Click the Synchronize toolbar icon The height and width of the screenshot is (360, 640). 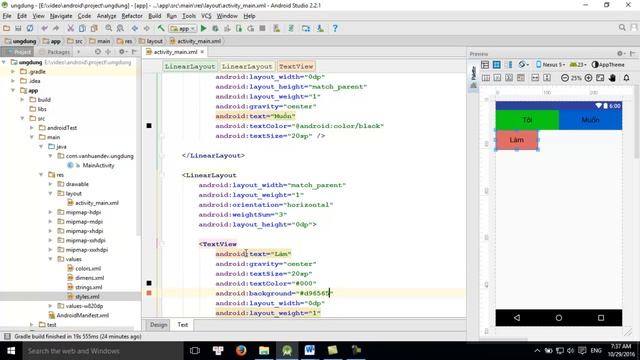[30, 29]
